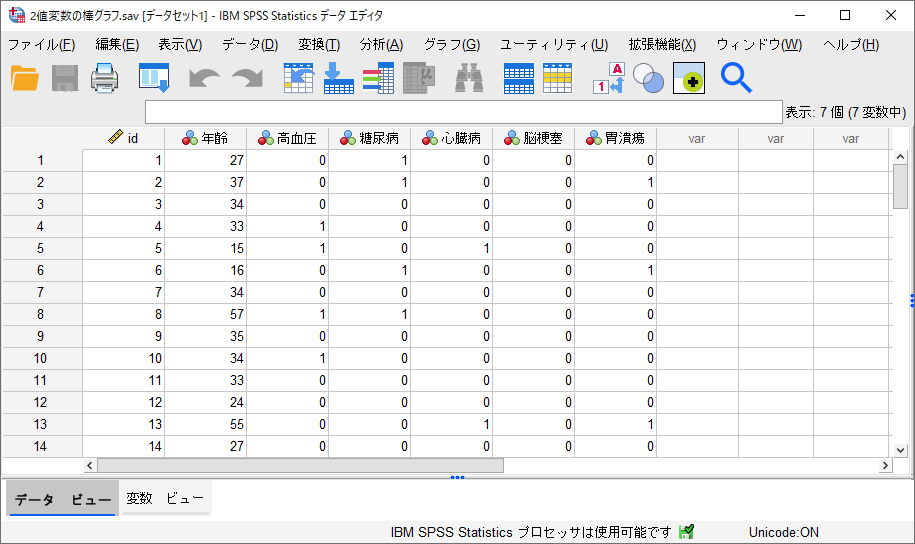This screenshot has height=544, width=915.
Task: Click the horizontal scrollbar thumb
Action: (x=301, y=465)
